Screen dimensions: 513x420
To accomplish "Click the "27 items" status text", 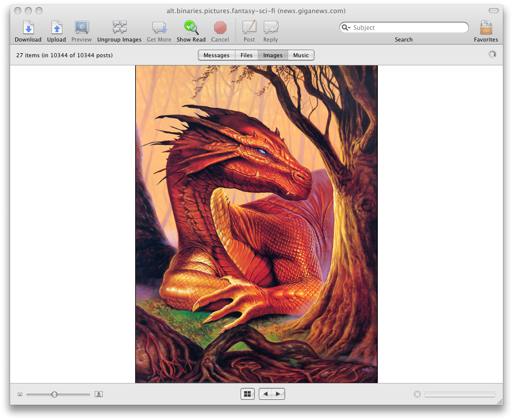I will pyautogui.click(x=64, y=55).
